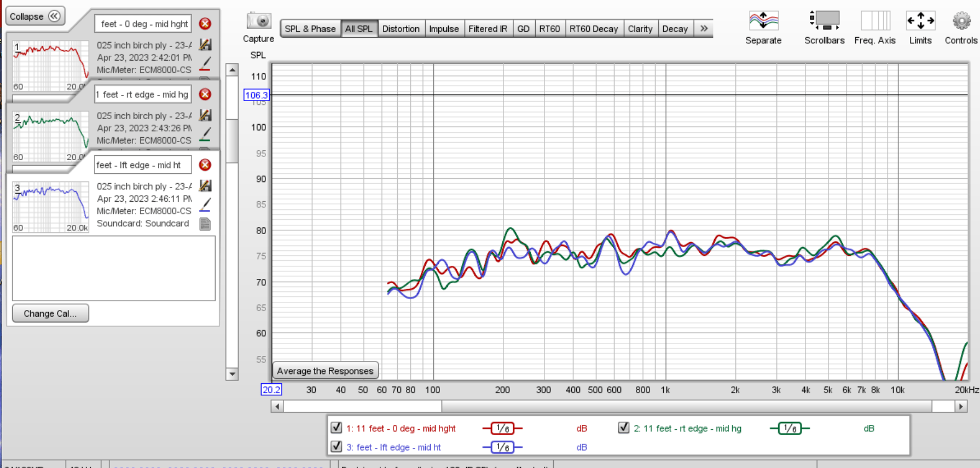The width and height of the screenshot is (980, 468).
Task: Select the All SPL tab
Action: tap(359, 28)
